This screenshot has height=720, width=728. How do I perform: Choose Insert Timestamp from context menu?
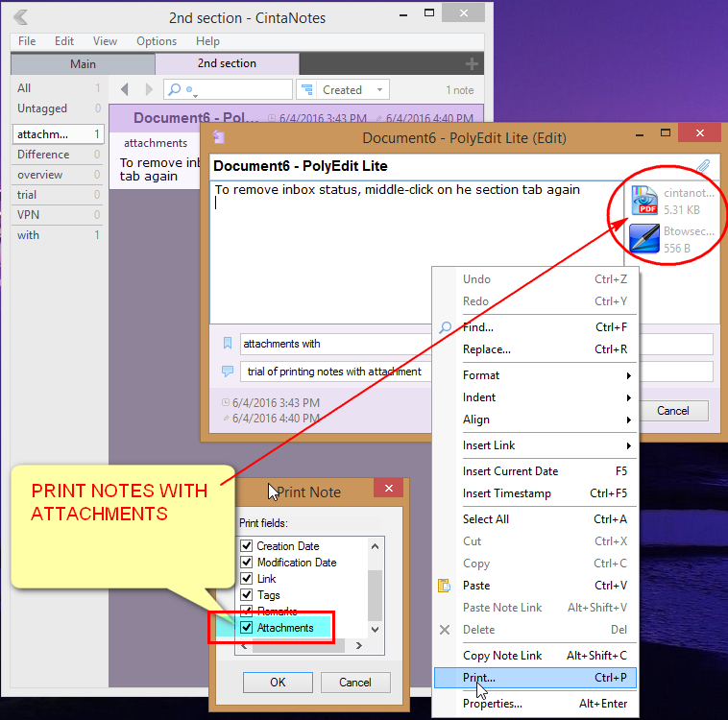[x=535, y=493]
